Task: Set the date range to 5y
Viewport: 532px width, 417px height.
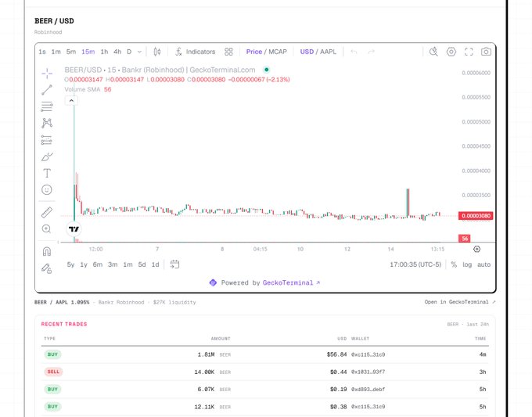Action: click(70, 264)
